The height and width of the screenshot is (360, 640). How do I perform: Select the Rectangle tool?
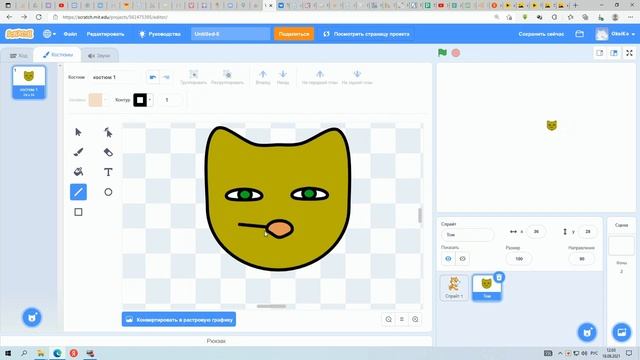click(x=78, y=212)
